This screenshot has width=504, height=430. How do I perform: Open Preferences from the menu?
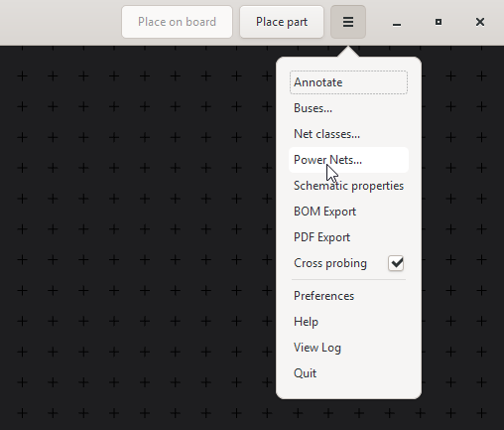(x=348, y=296)
